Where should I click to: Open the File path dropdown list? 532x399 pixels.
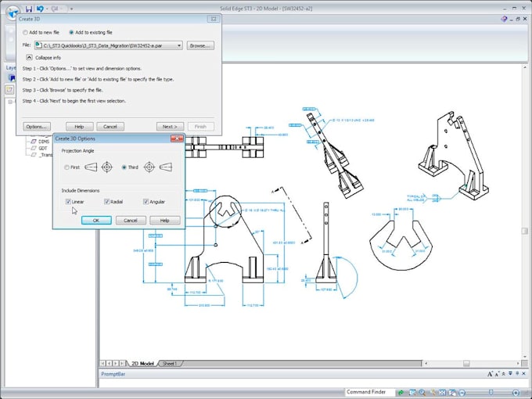pos(179,46)
